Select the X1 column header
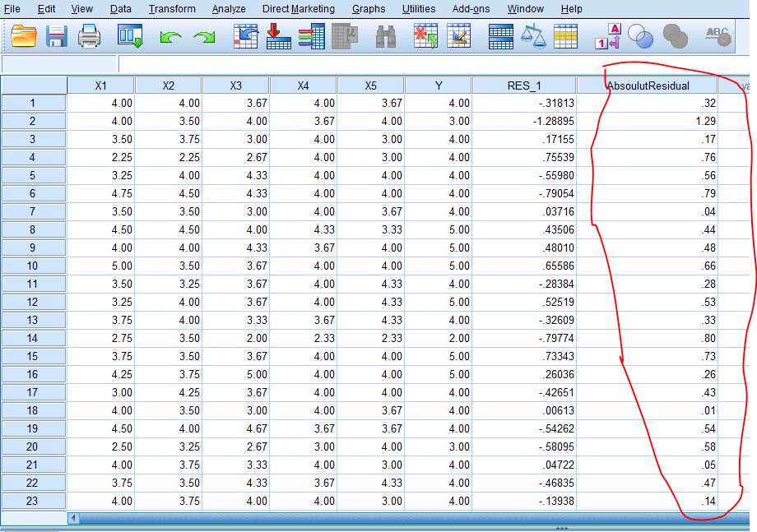Viewport: 757px width, 532px height. [100, 86]
